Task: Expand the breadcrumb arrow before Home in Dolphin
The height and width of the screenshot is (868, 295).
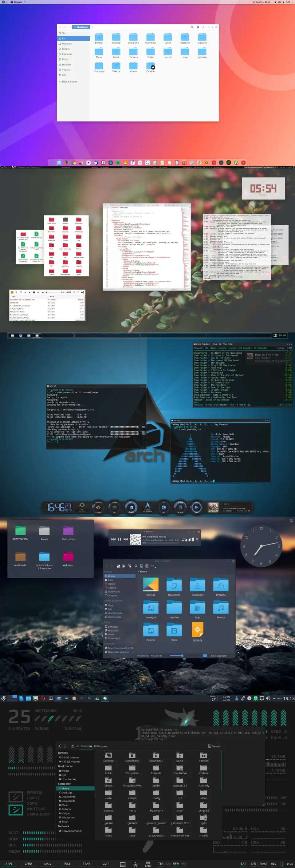Action: 138,572
